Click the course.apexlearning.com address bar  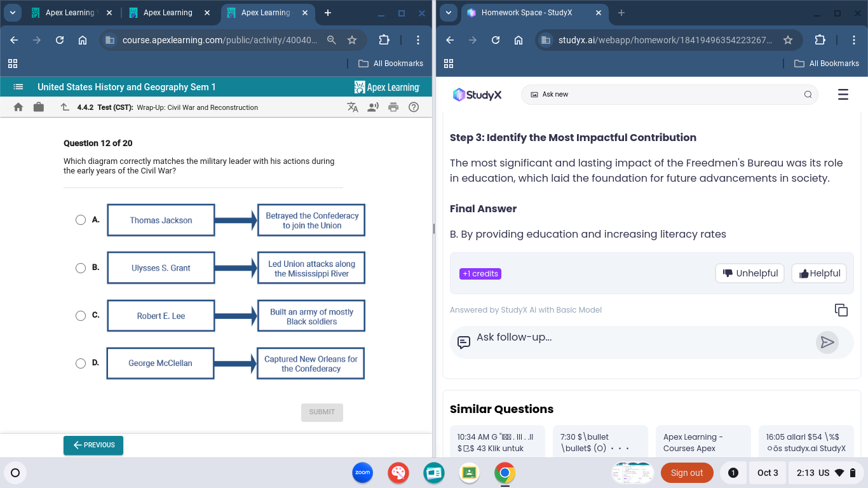pos(219,40)
